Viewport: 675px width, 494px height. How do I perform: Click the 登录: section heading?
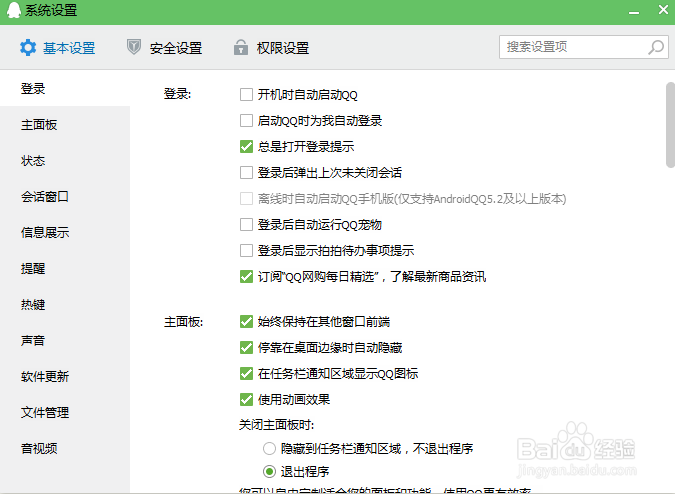coord(177,94)
